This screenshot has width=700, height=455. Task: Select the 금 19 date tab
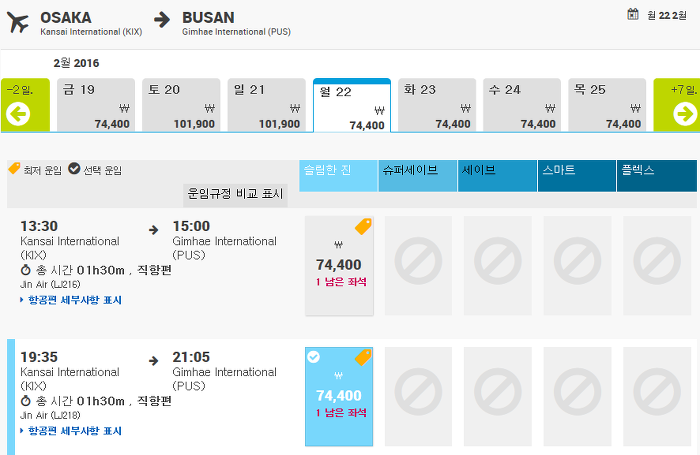[x=96, y=105]
